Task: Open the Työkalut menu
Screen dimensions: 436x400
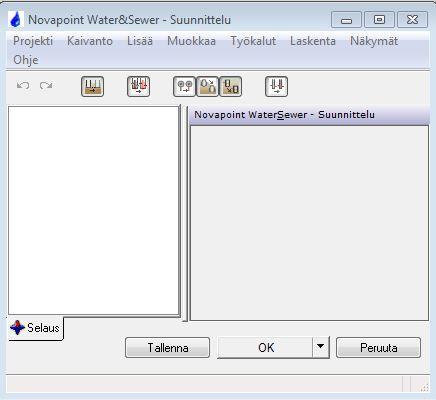Action: (253, 41)
